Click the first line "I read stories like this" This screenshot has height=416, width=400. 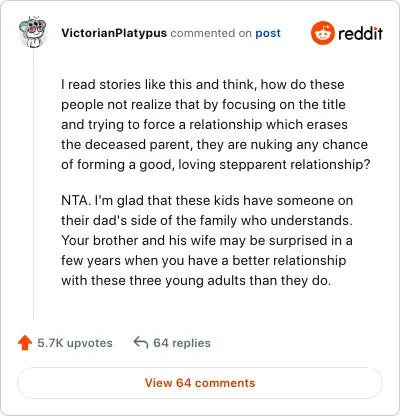(203, 84)
